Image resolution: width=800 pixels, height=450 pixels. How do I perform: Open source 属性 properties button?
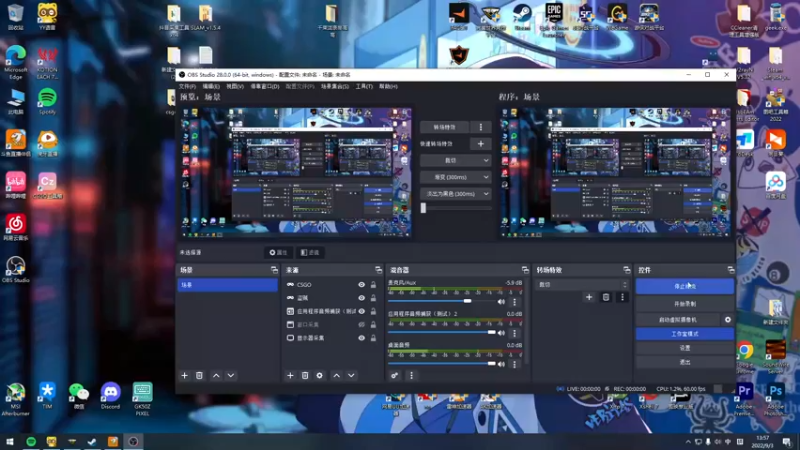[278, 253]
